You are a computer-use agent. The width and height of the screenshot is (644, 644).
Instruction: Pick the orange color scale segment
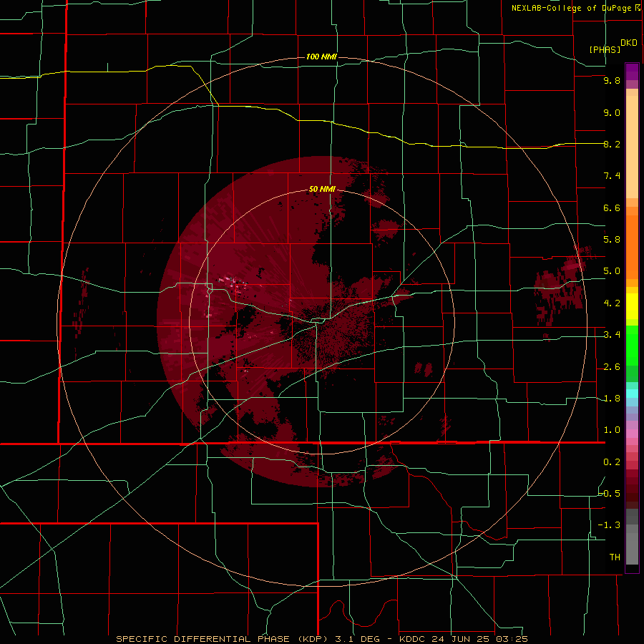point(632,248)
